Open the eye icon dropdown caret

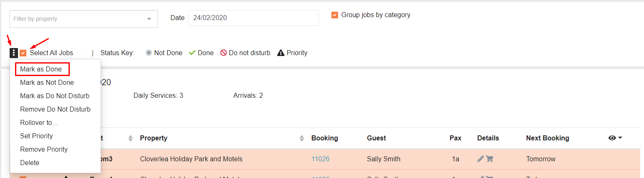tap(620, 138)
